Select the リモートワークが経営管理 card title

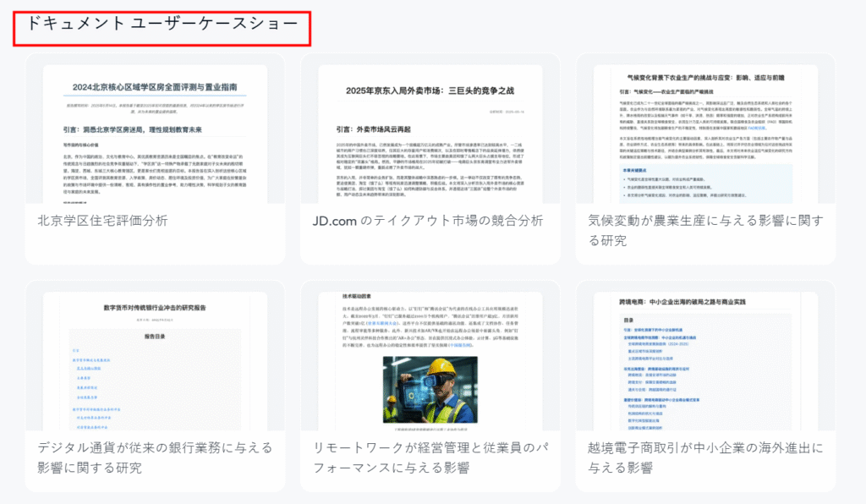pyautogui.click(x=430, y=457)
